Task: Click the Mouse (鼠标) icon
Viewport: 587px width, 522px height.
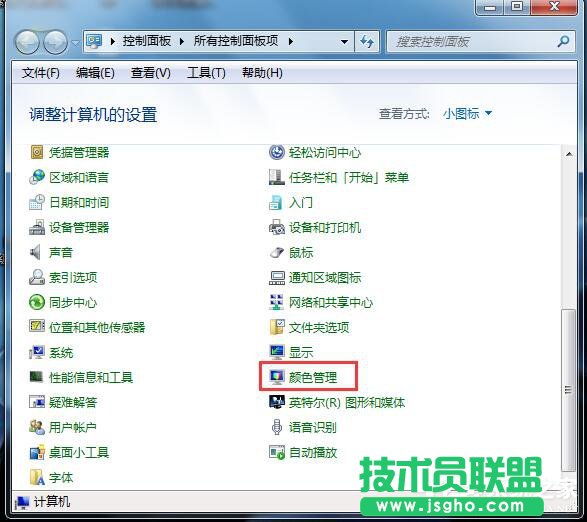Action: click(277, 252)
